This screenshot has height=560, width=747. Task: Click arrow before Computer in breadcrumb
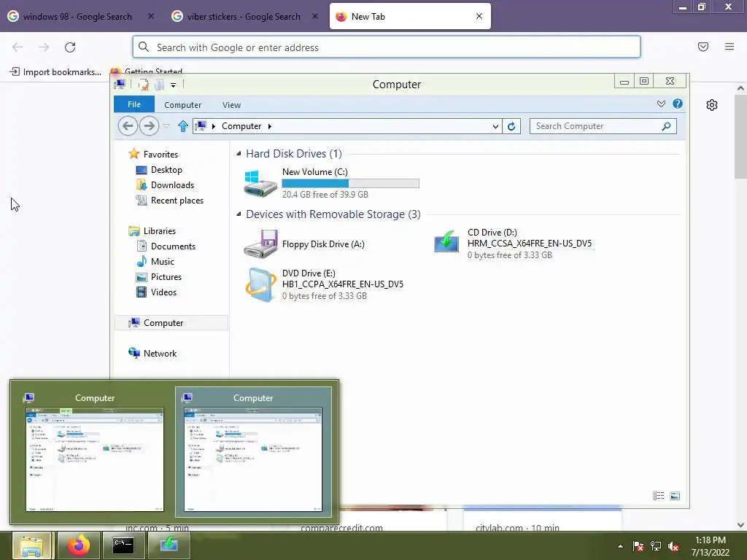[x=214, y=126]
